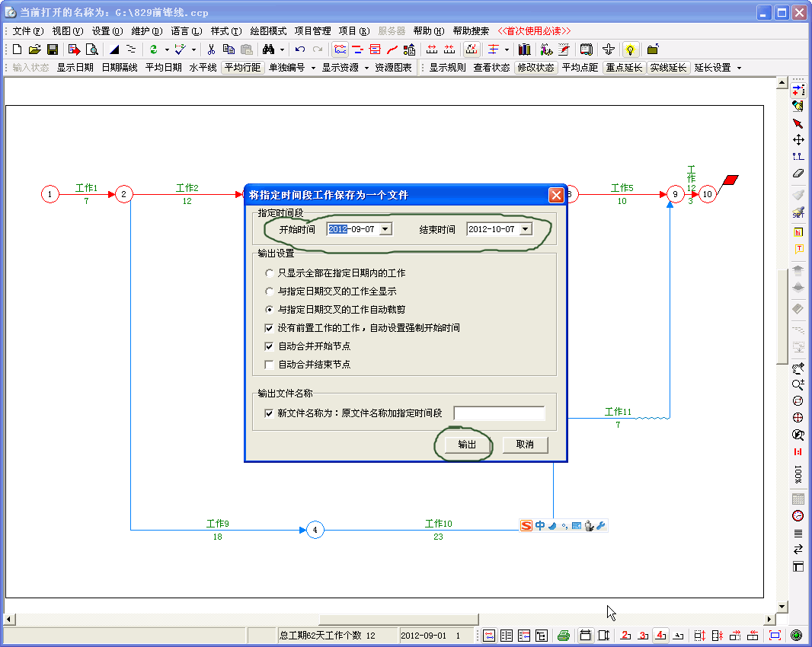Toggle the '平均行距' toolbar button
This screenshot has height=647, width=812.
(242, 68)
